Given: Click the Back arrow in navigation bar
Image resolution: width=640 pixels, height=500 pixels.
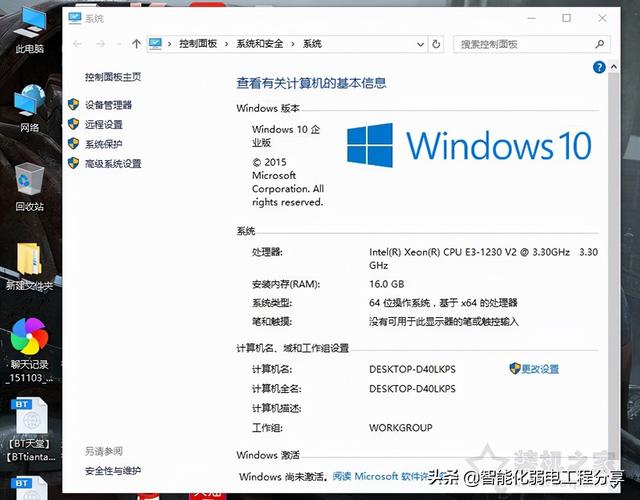Looking at the screenshot, I should coord(78,44).
